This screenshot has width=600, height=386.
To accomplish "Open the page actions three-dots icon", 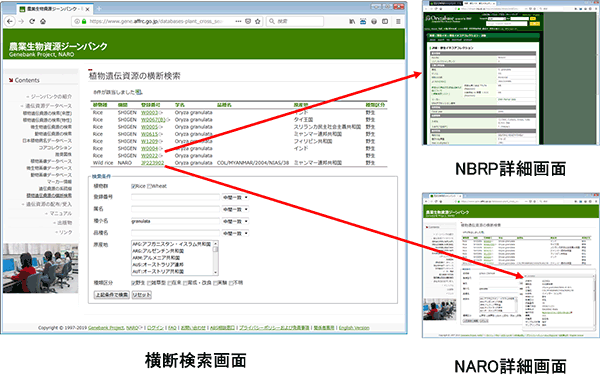I will (238, 21).
